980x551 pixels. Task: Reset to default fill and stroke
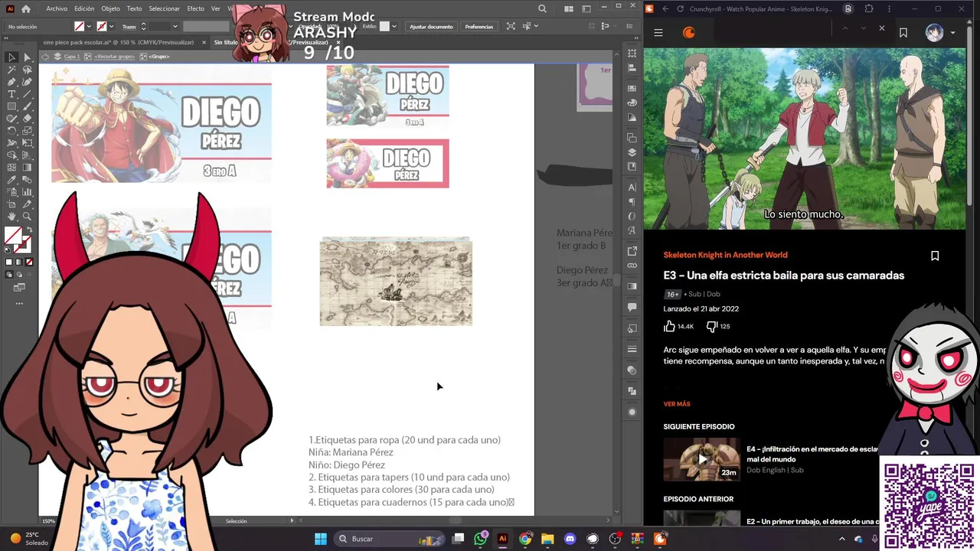[x=8, y=249]
